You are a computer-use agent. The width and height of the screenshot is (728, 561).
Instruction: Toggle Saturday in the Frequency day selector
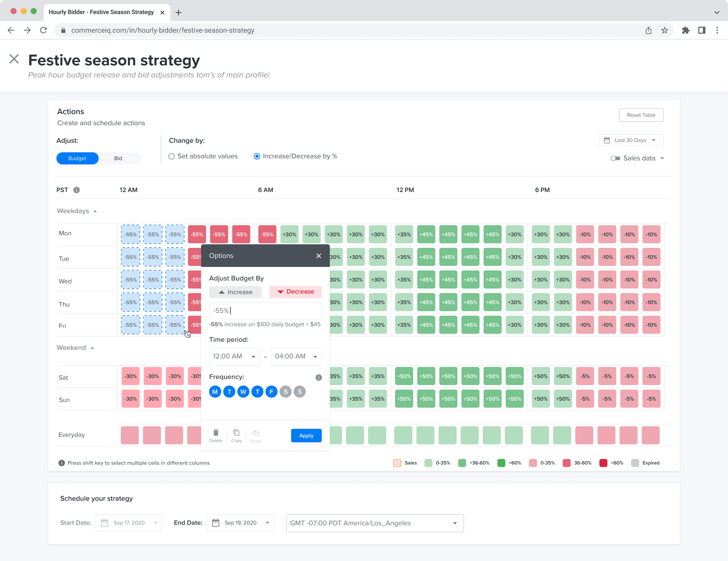(285, 392)
